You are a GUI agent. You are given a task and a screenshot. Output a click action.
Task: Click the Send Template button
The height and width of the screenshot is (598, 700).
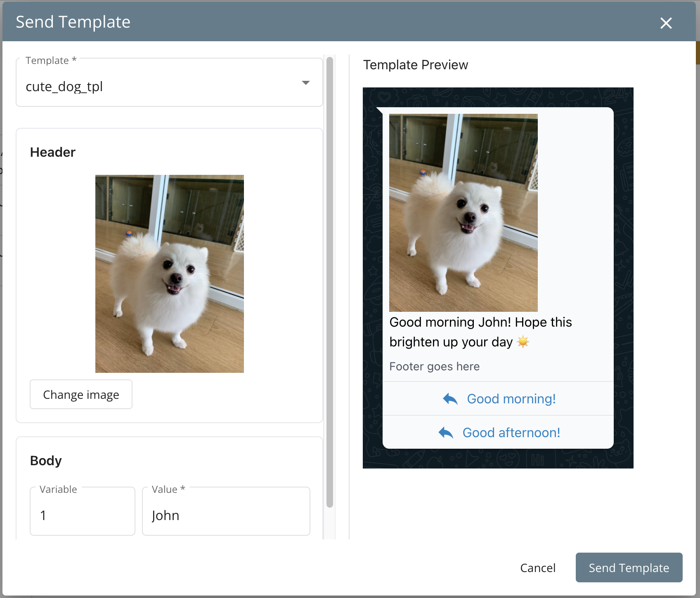629,567
